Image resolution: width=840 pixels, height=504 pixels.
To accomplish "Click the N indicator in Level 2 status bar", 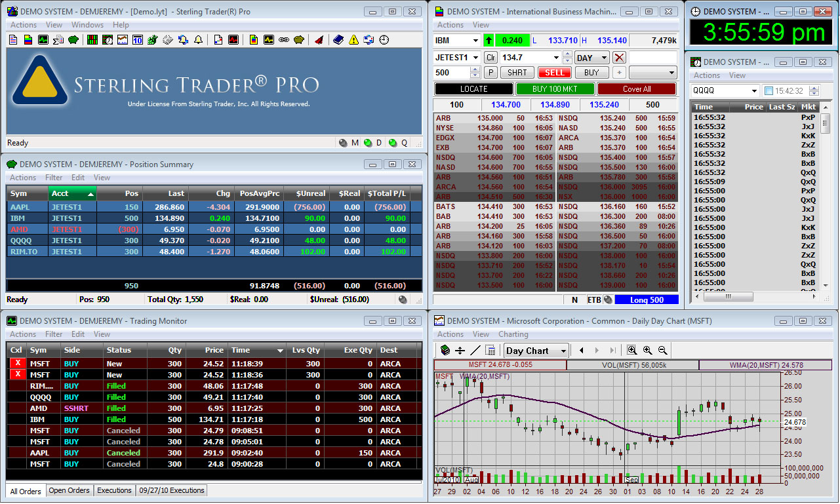I will point(574,300).
